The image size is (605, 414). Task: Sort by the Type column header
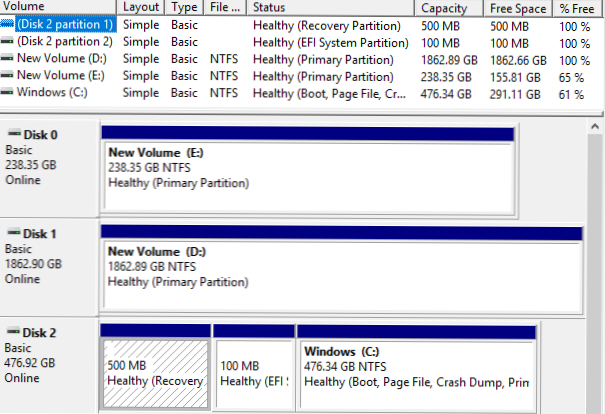(x=184, y=7)
